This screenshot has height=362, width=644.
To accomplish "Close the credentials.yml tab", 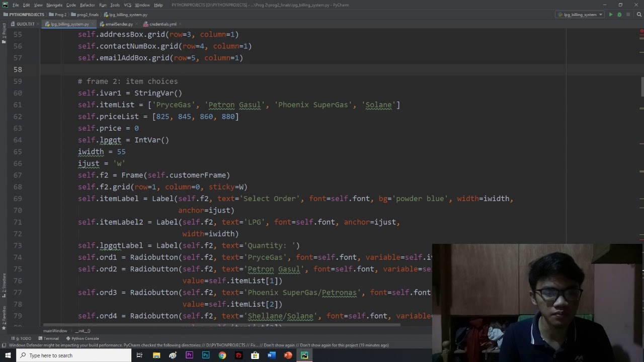I will click(180, 24).
